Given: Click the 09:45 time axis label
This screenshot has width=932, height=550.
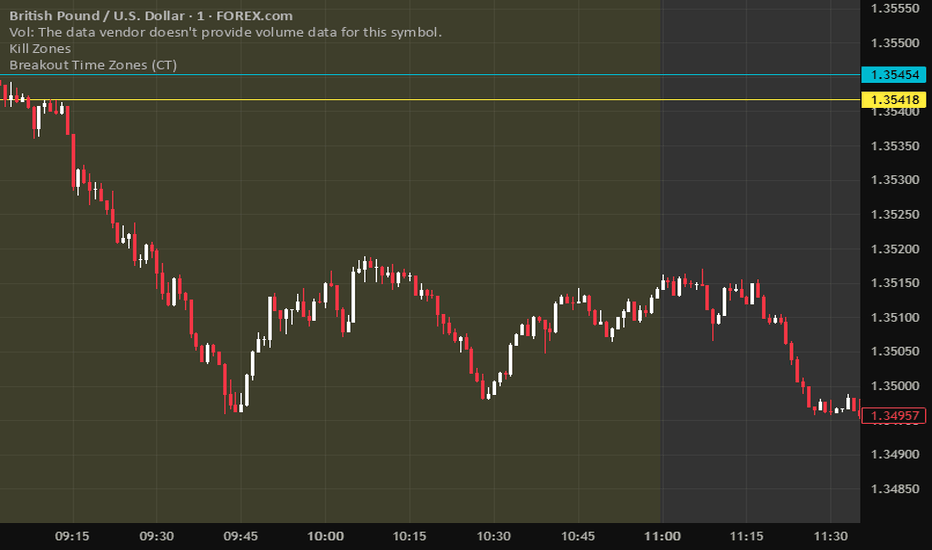Looking at the screenshot, I should point(241,536).
